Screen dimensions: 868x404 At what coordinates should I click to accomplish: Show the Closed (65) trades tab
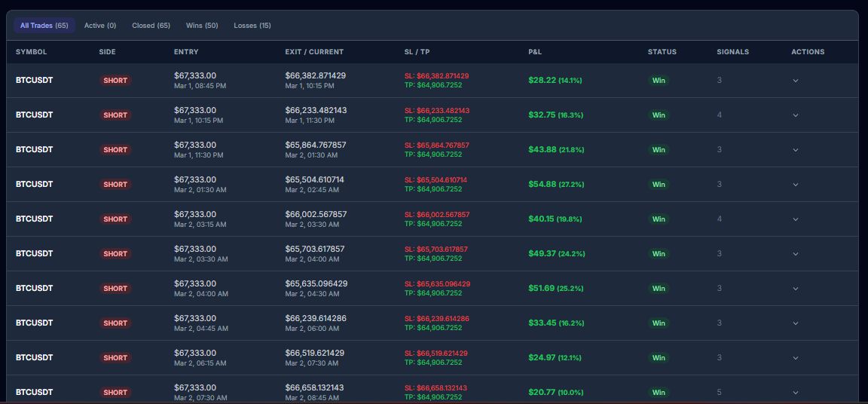tap(151, 26)
